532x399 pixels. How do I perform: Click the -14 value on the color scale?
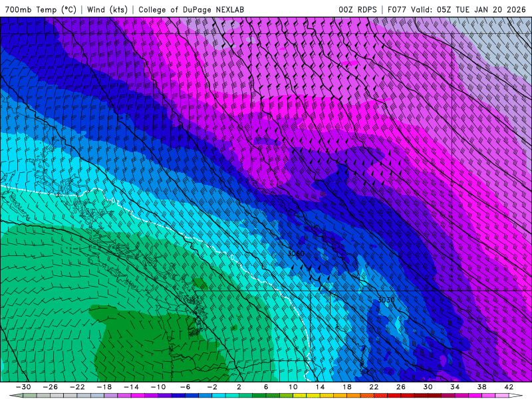131,387
